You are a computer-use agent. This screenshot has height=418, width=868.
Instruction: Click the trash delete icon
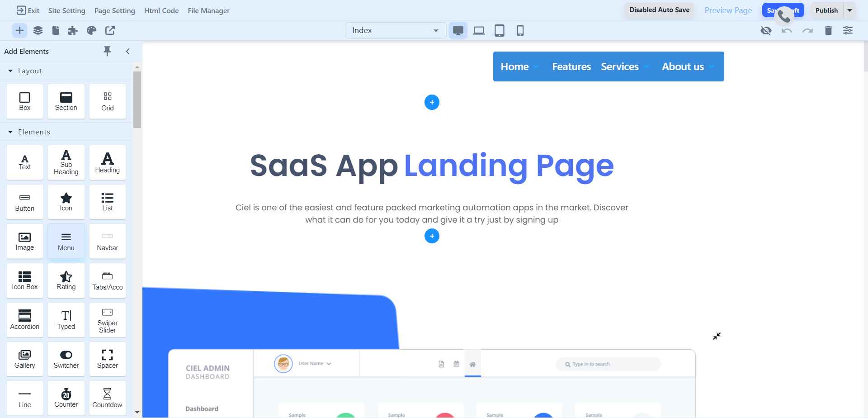(828, 30)
